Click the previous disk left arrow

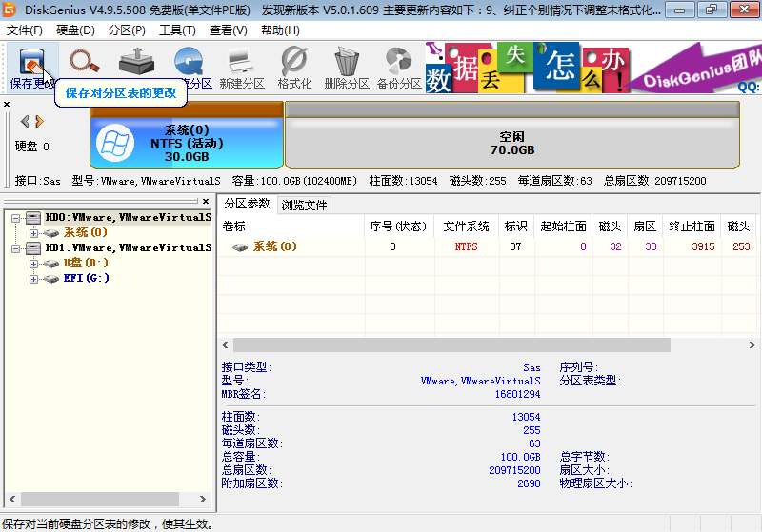[25, 121]
